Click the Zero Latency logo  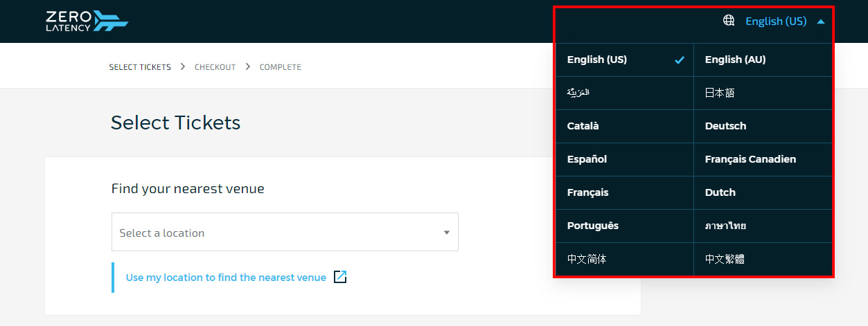[x=87, y=21]
